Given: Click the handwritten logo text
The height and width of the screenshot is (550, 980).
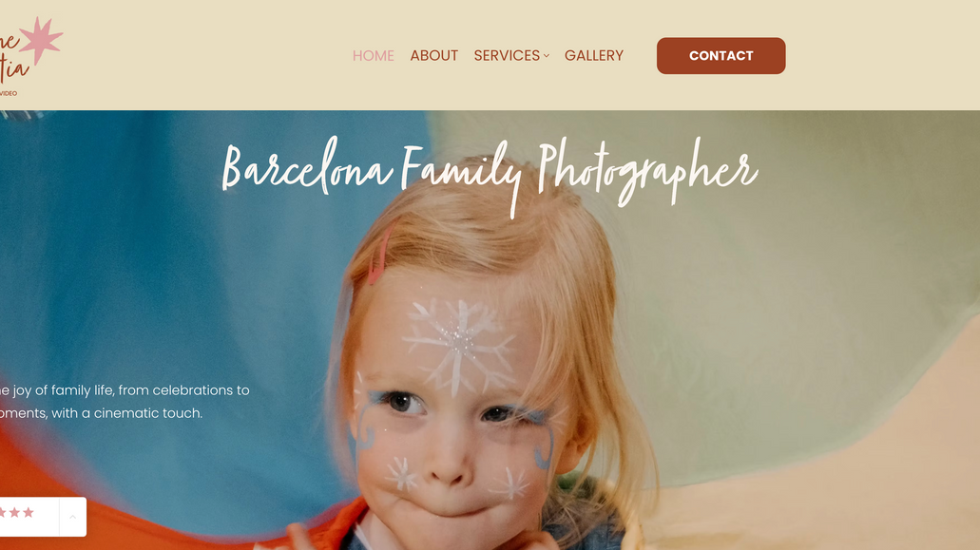Looking at the screenshot, I should pyautogui.click(x=13, y=57).
